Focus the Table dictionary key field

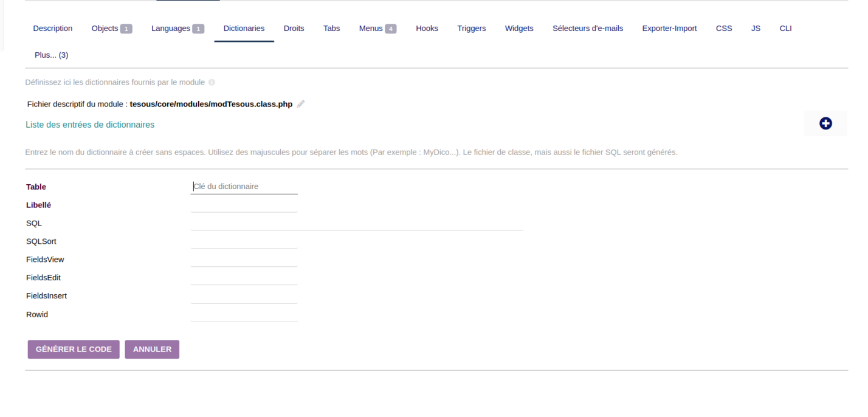click(244, 187)
